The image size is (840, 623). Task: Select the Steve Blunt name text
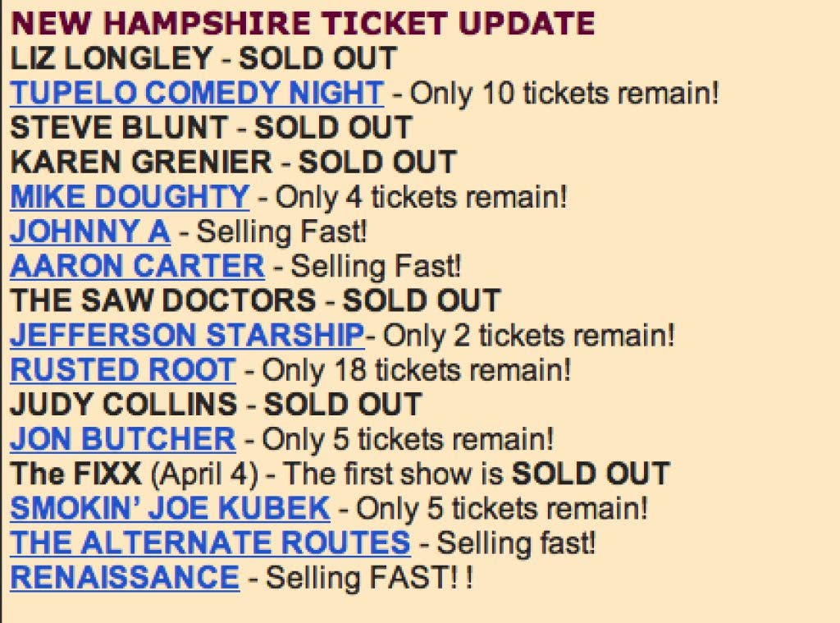(119, 128)
